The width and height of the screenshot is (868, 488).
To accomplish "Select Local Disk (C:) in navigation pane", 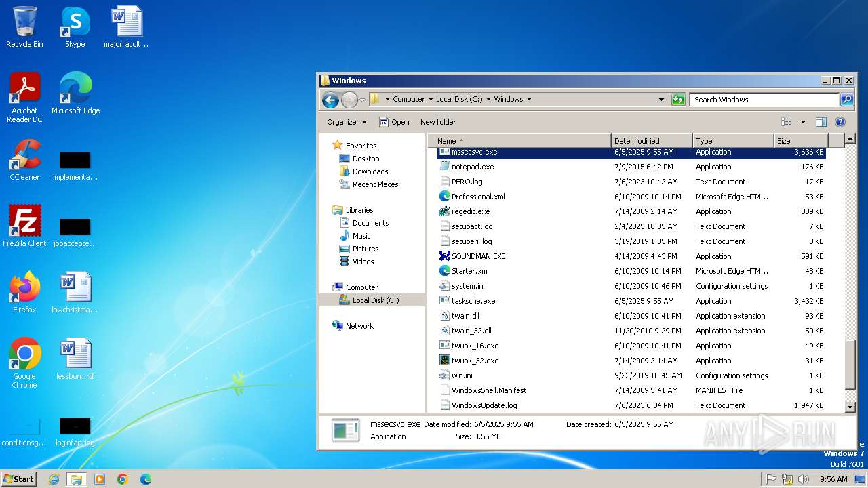I will [375, 300].
